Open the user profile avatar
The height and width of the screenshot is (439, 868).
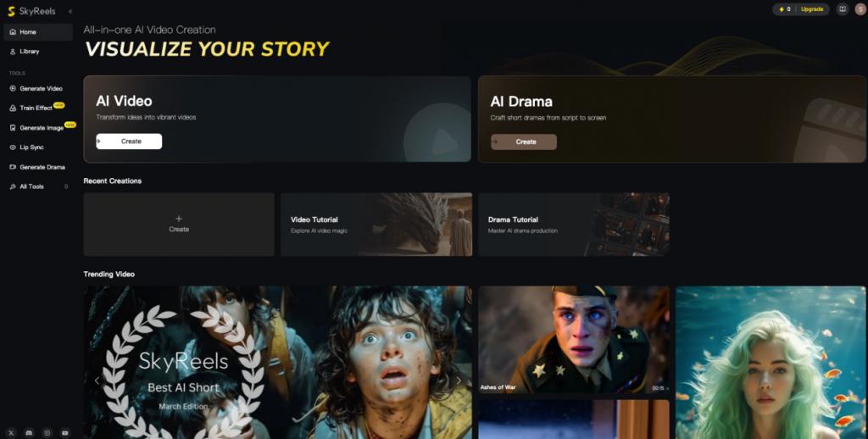click(860, 8)
